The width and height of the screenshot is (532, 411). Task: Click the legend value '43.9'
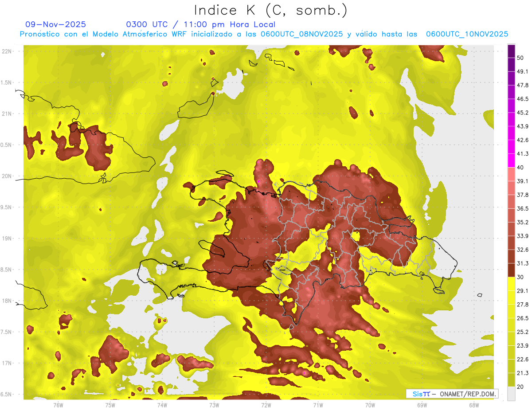522,126
